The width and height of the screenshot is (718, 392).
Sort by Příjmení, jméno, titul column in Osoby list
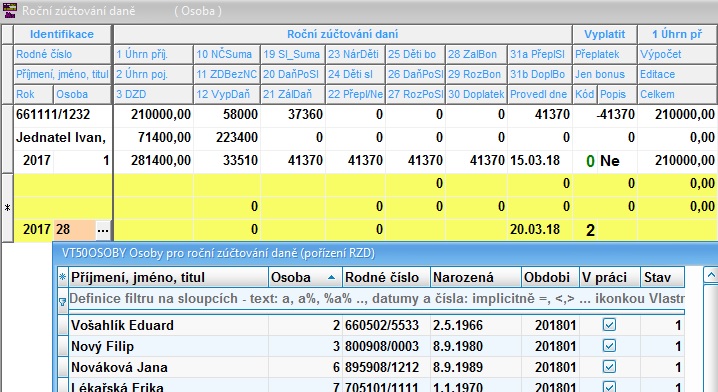click(168, 278)
